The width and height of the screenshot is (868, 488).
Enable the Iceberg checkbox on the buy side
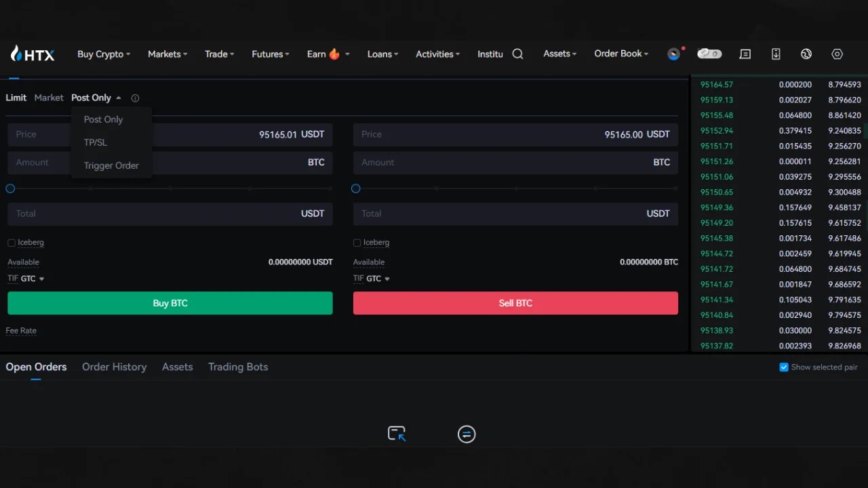point(12,243)
